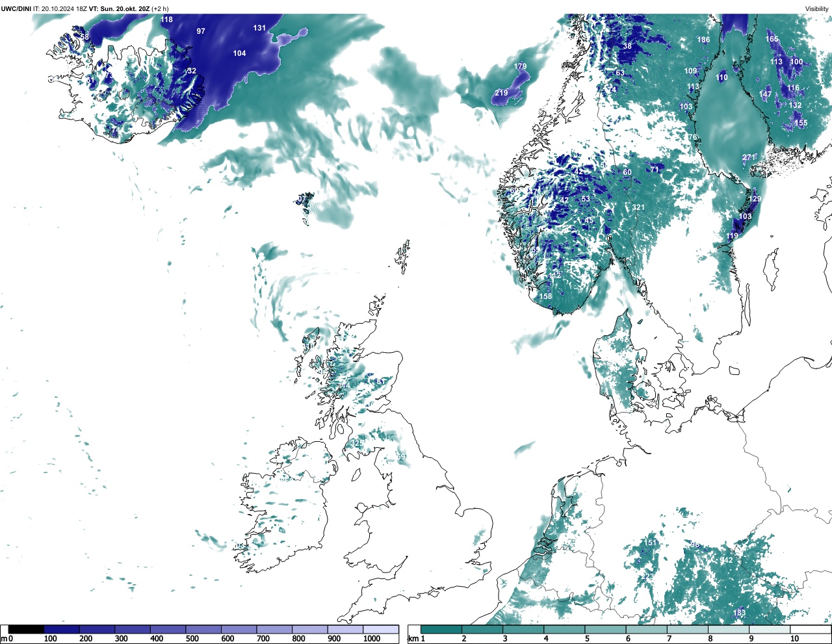The height and width of the screenshot is (644, 832).
Task: Click the '129' visibility value near Stockholm
Action: tap(755, 200)
